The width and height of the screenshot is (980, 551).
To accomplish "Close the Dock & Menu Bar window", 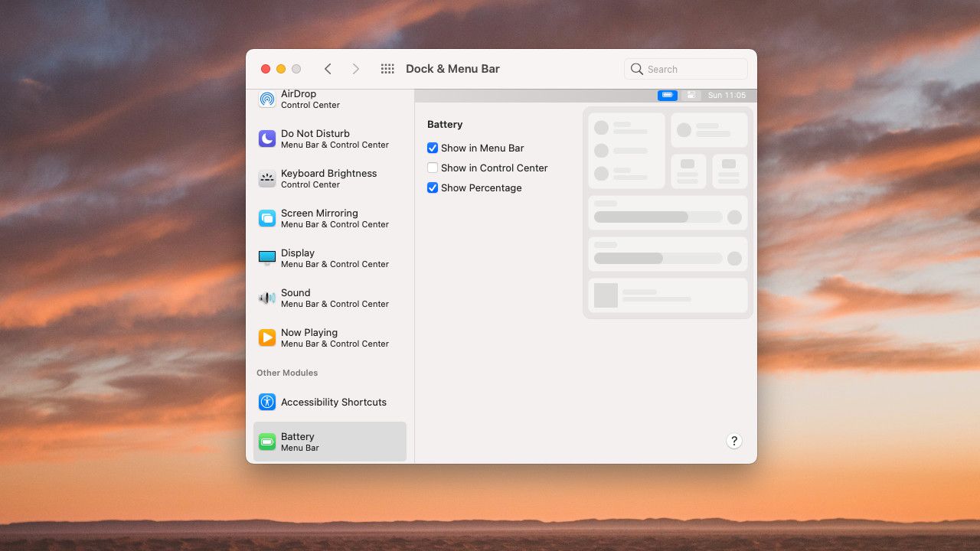I will point(266,69).
